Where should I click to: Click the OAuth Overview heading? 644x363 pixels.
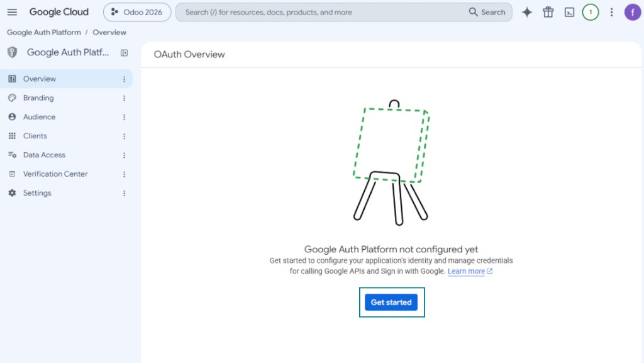(x=189, y=55)
